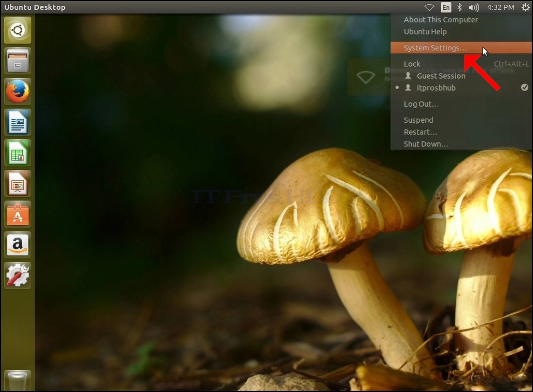Image resolution: width=533 pixels, height=392 pixels.
Task: Open System Settings wrench-gear launcher icon
Action: coord(18,275)
